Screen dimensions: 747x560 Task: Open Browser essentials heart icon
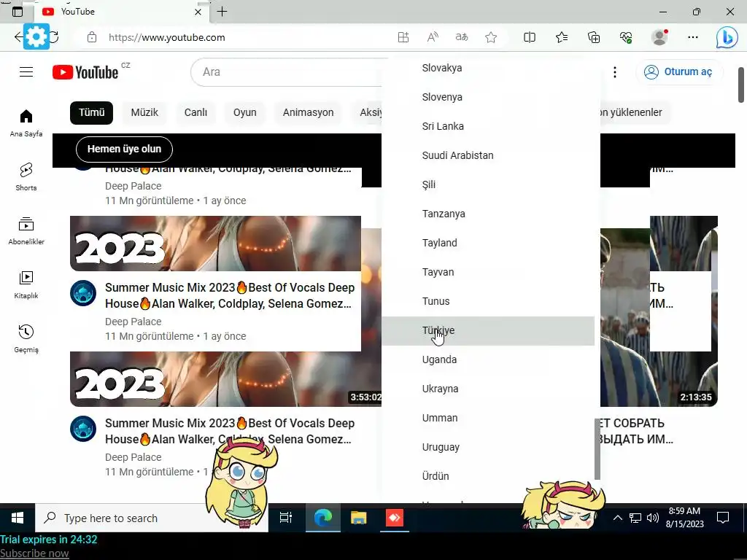click(x=626, y=37)
